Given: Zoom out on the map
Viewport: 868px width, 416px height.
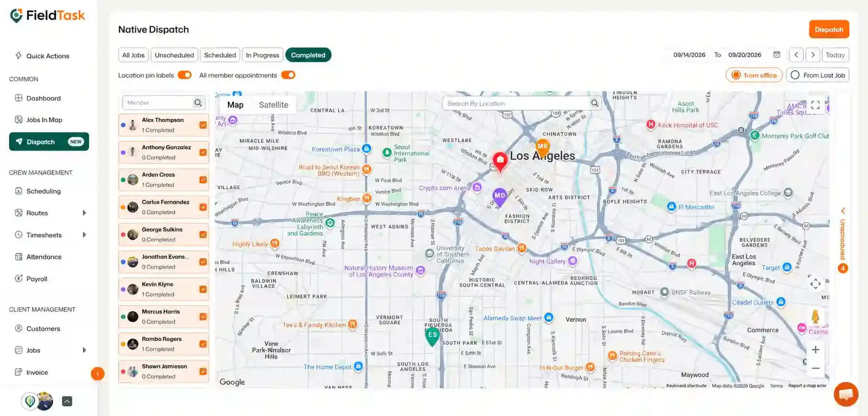Looking at the screenshot, I should point(815,369).
